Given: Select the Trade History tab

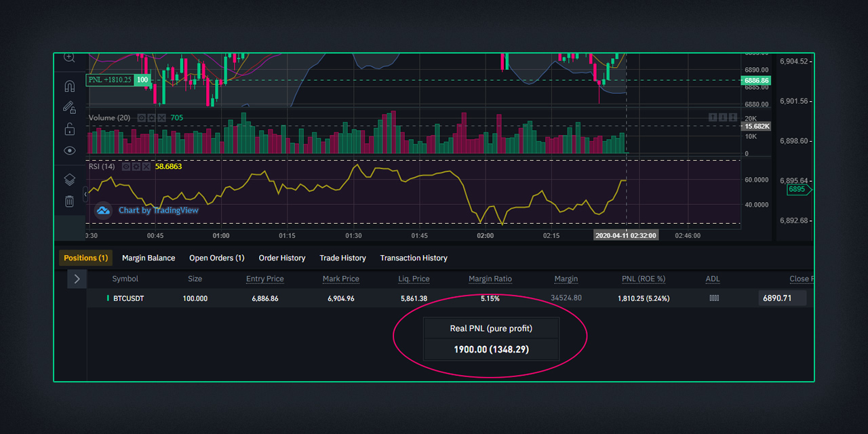Looking at the screenshot, I should (342, 258).
